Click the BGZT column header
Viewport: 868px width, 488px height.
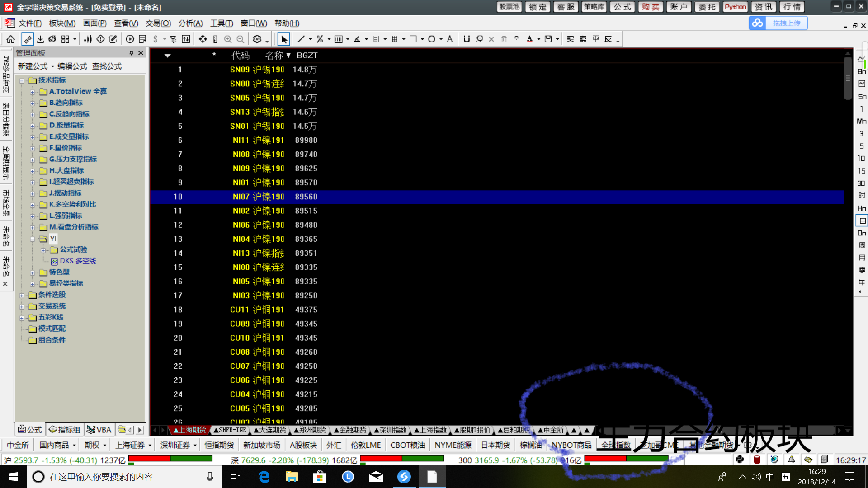tap(307, 56)
